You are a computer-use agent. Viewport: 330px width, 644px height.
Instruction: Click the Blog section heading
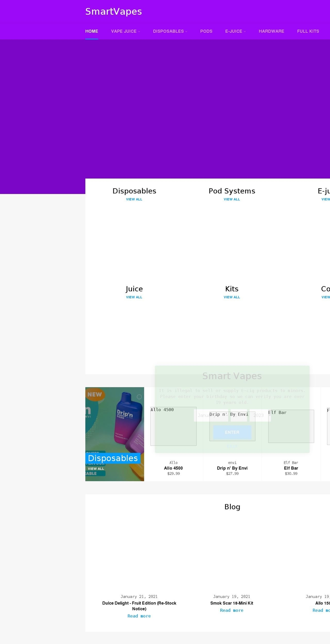tap(232, 507)
